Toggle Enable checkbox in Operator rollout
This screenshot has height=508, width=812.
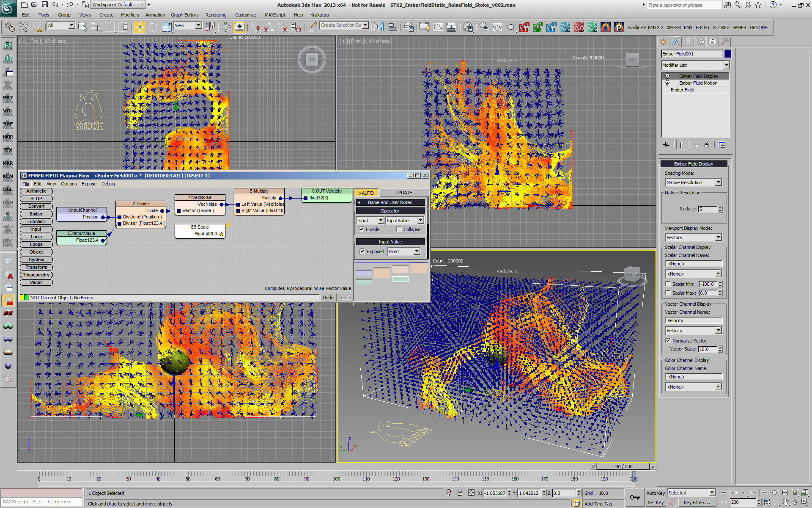(361, 229)
